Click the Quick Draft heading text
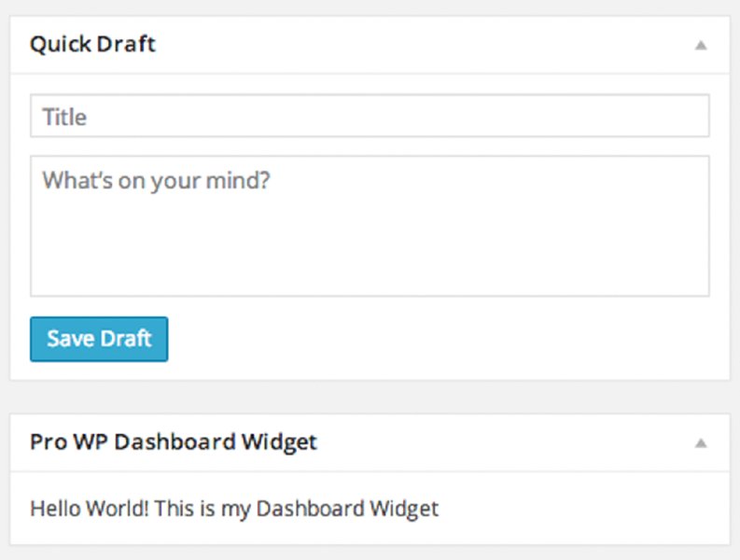The height and width of the screenshot is (560, 740). 92,44
